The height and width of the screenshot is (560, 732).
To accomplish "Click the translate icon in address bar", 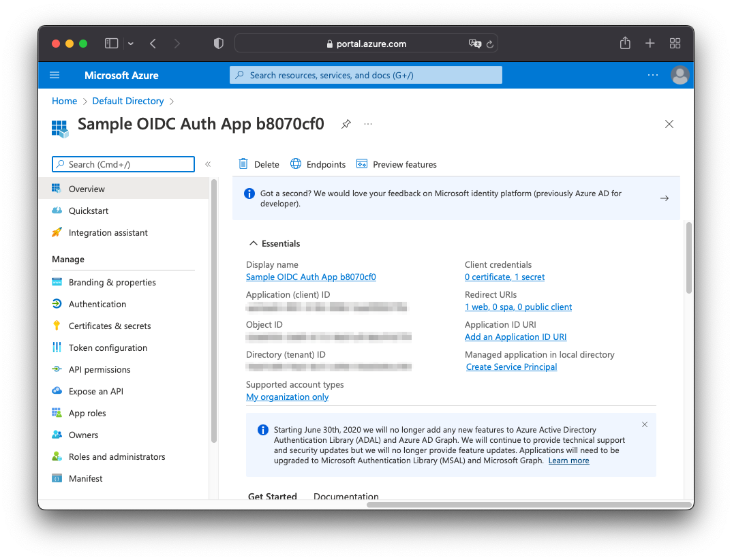I will tap(475, 44).
